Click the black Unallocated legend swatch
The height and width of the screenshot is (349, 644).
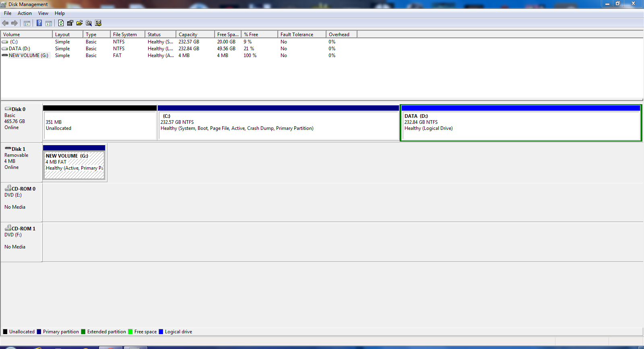tap(5, 332)
